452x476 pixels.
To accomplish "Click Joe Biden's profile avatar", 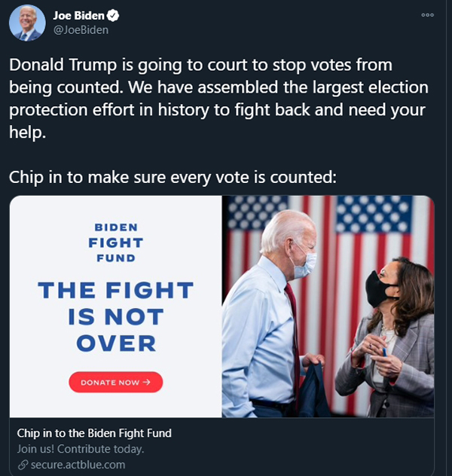I will tap(27, 23).
